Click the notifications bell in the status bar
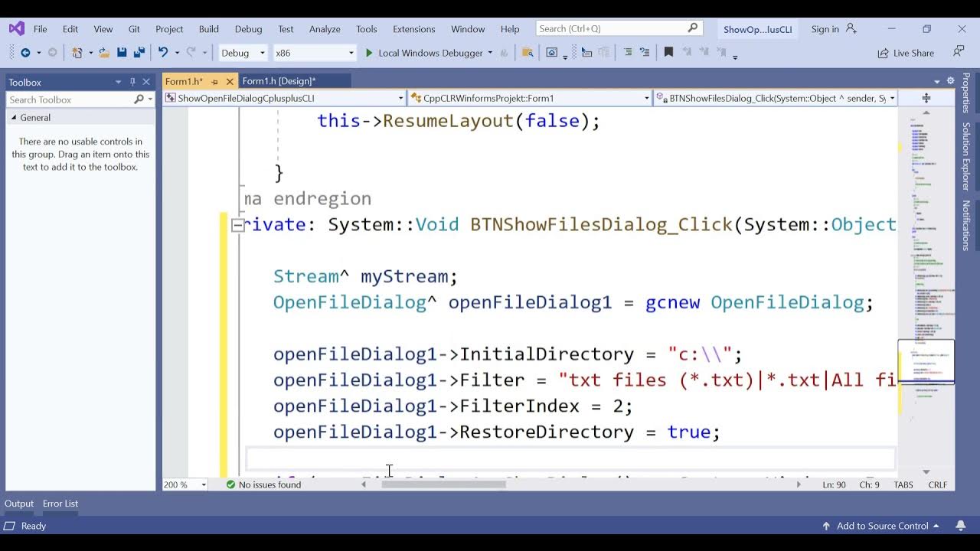This screenshot has height=551, width=980. (960, 526)
